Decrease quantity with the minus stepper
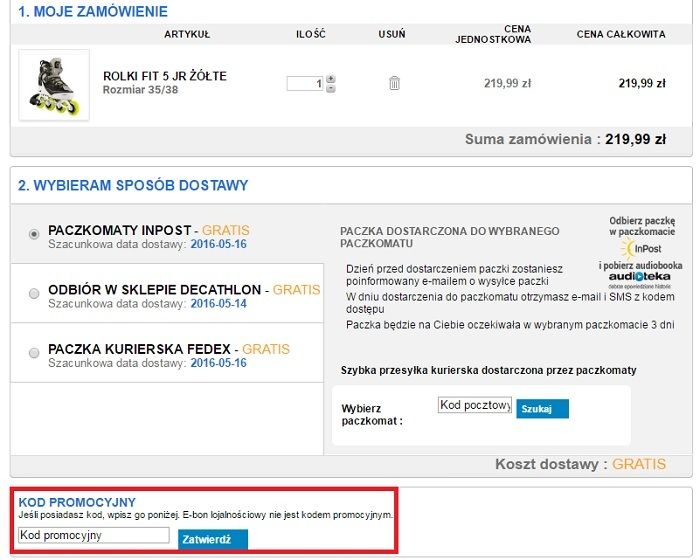This screenshot has height=560, width=700. tap(330, 88)
